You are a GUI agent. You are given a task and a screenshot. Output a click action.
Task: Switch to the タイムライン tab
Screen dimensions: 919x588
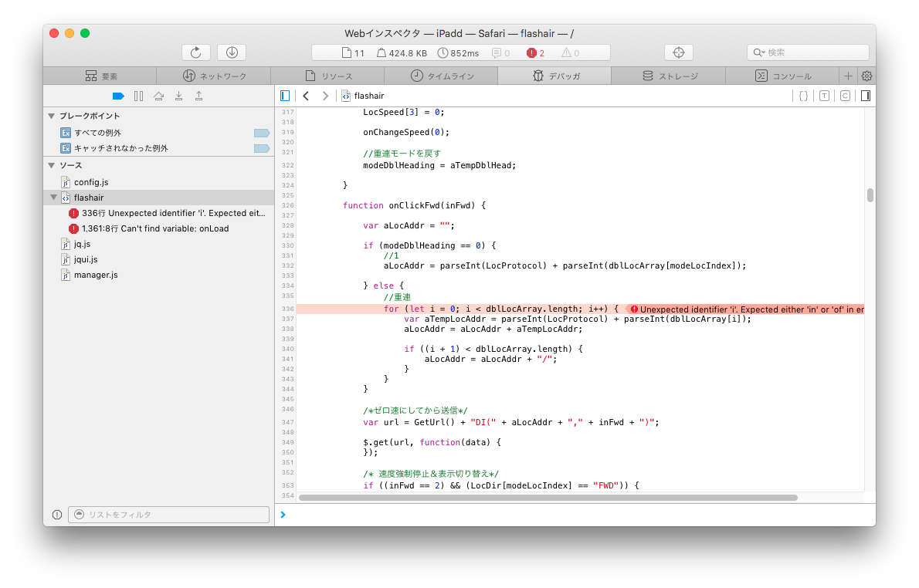[x=441, y=76]
